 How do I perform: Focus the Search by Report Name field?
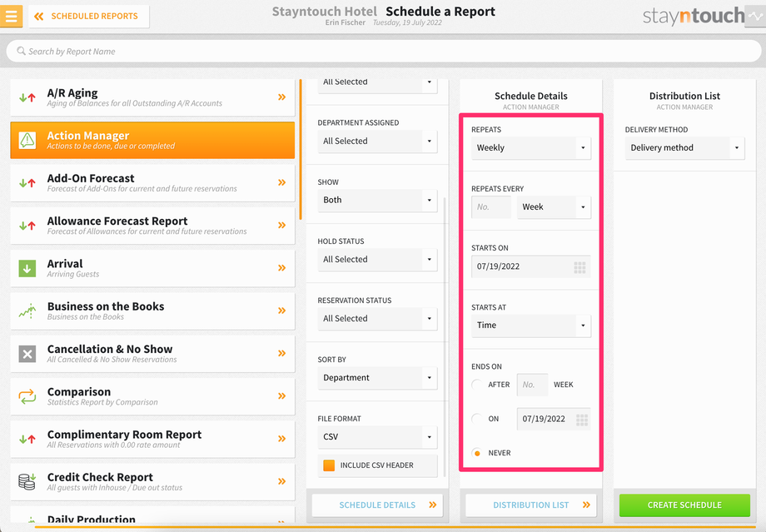tap(383, 52)
